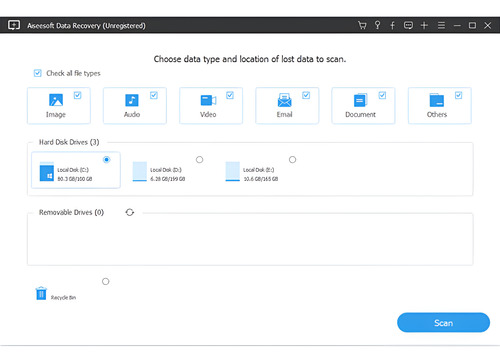Click the Removable Drives (0) heading
This screenshot has width=500, height=363.
[71, 212]
